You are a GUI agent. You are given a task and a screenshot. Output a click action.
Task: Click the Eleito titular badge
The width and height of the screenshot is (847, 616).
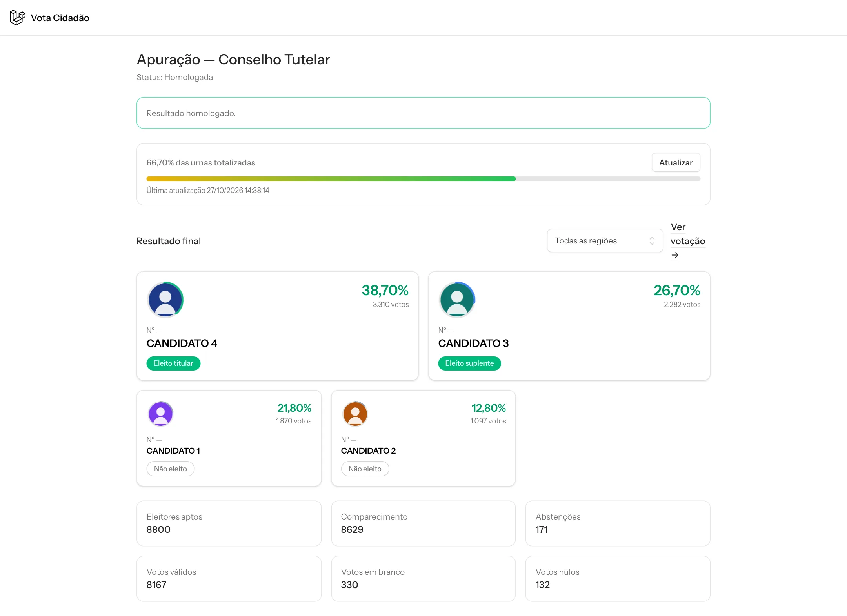click(173, 363)
